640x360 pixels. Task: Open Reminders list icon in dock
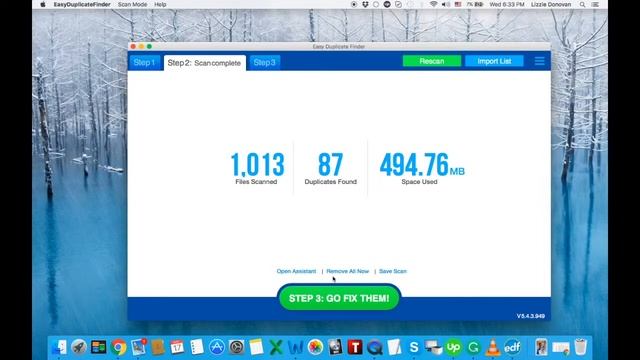(197, 347)
